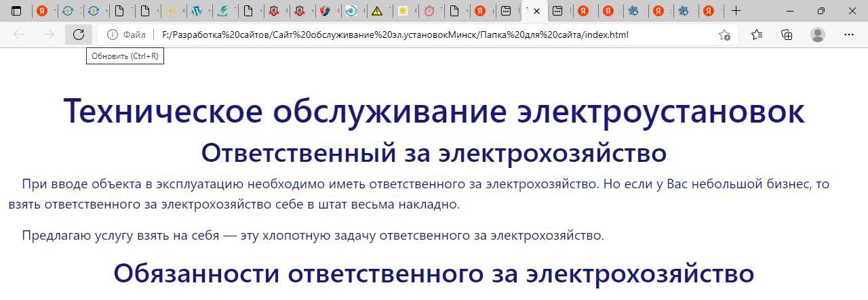Click the Refresh page button
Image resolution: width=868 pixels, height=300 pixels.
click(x=79, y=35)
